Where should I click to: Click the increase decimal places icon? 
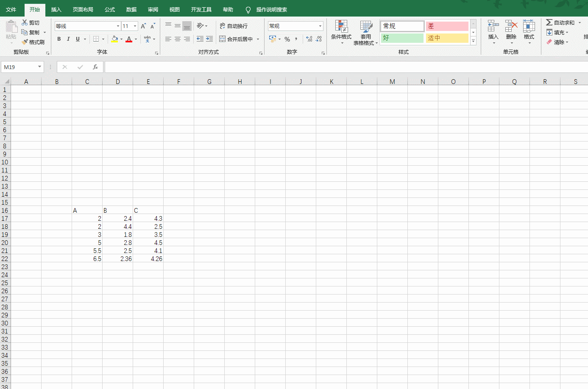[x=309, y=39]
